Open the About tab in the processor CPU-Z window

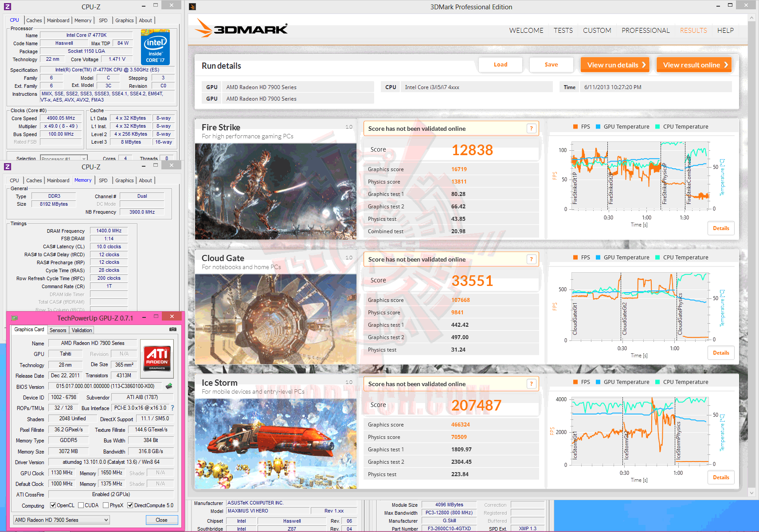coord(145,20)
